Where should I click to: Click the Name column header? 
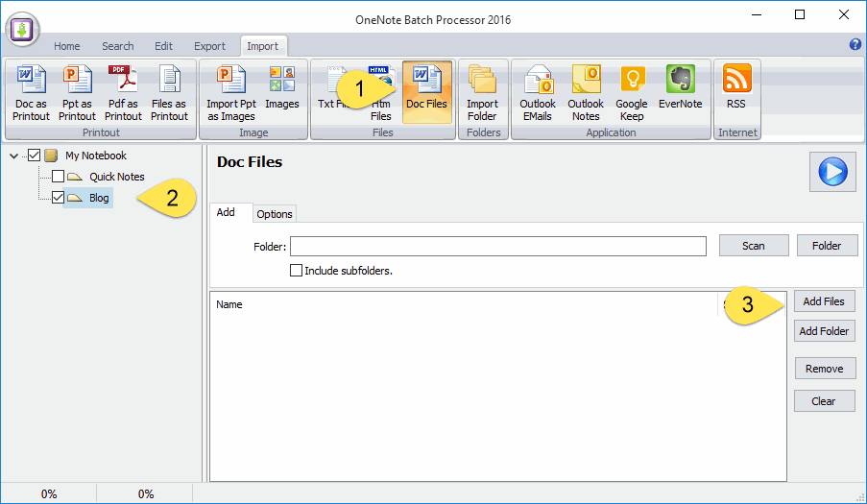(229, 304)
